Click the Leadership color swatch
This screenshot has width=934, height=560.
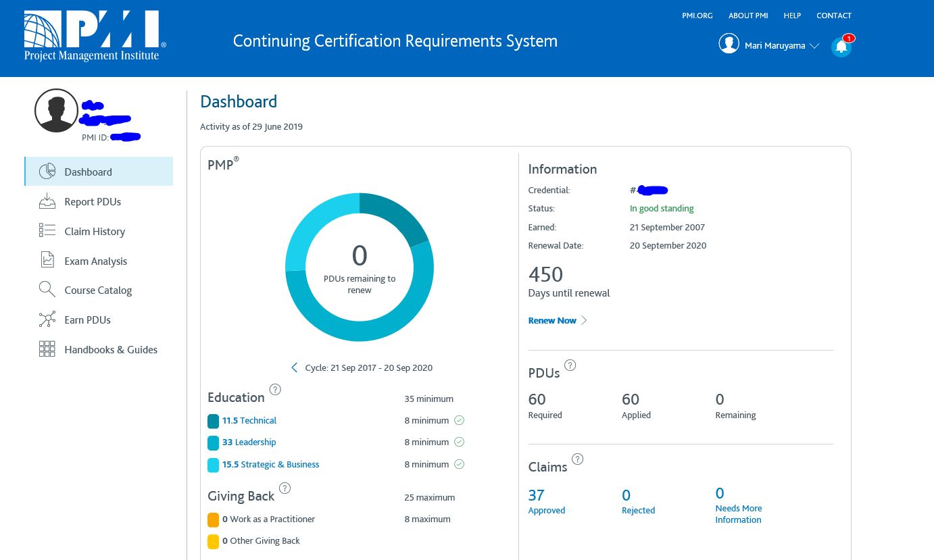click(x=214, y=443)
